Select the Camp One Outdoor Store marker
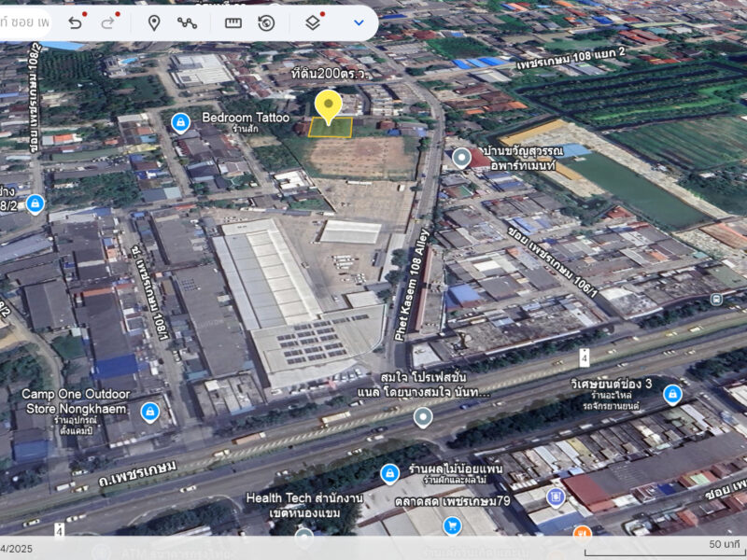Viewport: 747px width, 560px height. click(x=148, y=411)
